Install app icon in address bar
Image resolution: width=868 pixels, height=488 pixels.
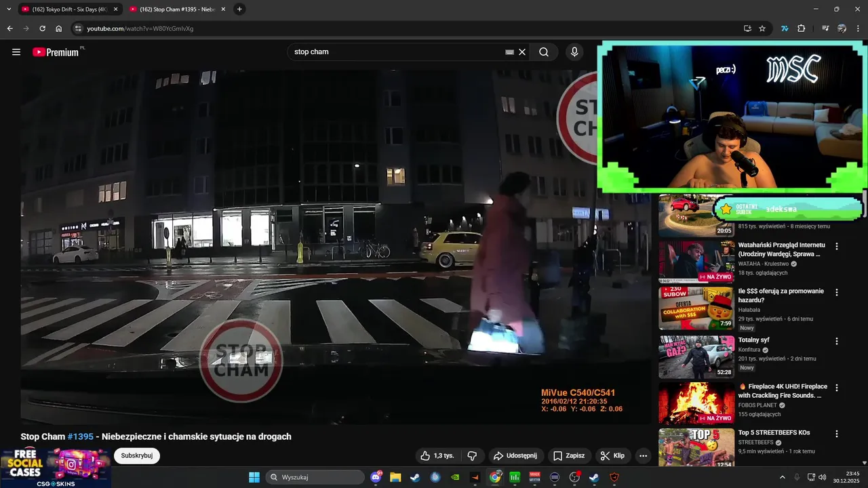tap(747, 28)
